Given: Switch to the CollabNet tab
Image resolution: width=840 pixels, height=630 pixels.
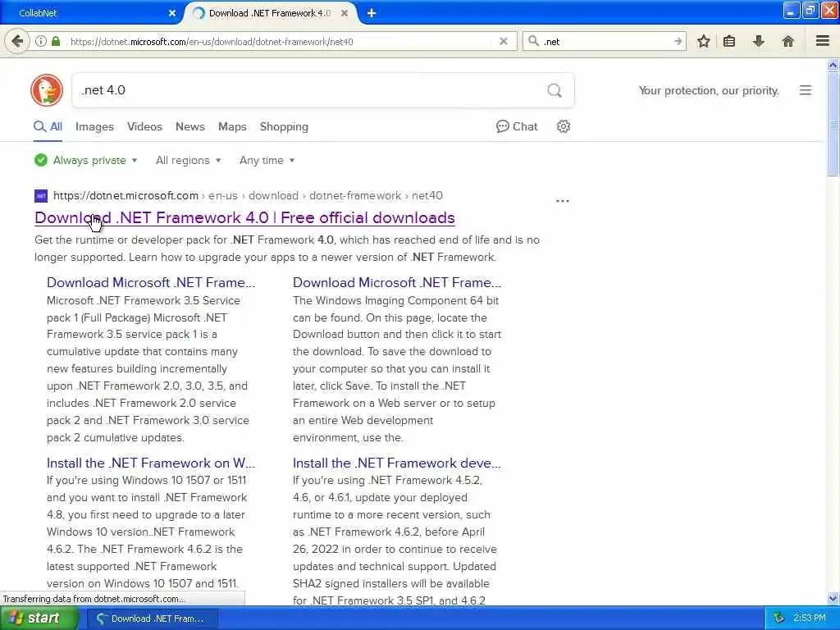Looking at the screenshot, I should [91, 13].
